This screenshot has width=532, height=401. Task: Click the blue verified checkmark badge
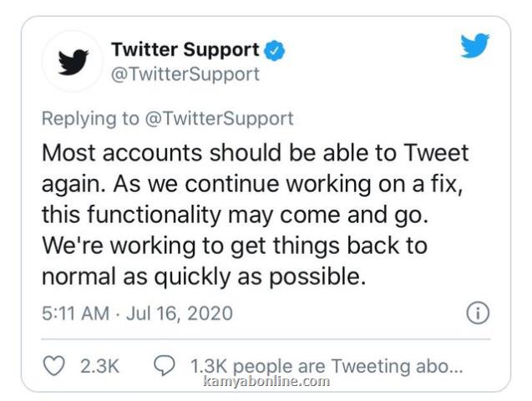[x=275, y=50]
